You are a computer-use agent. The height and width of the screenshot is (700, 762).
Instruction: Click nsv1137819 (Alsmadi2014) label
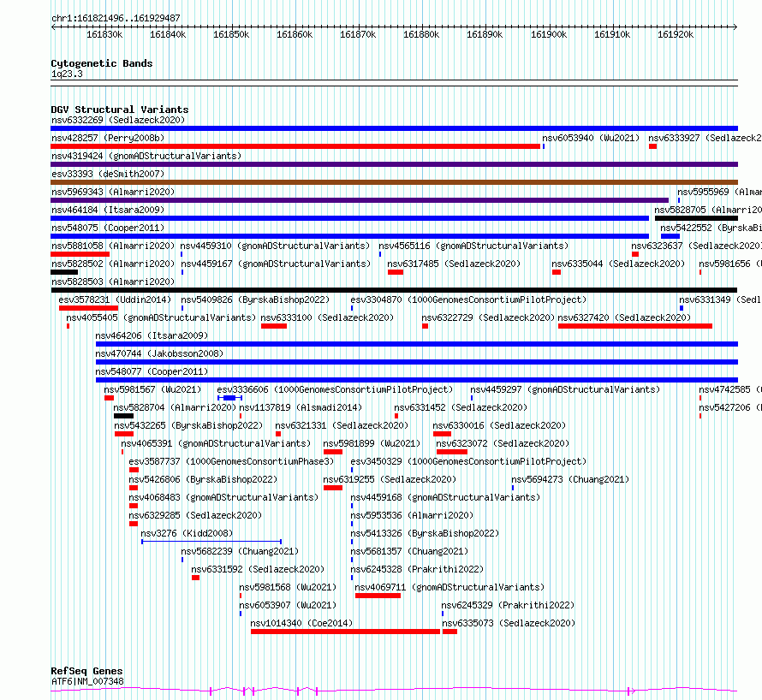pyautogui.click(x=301, y=407)
